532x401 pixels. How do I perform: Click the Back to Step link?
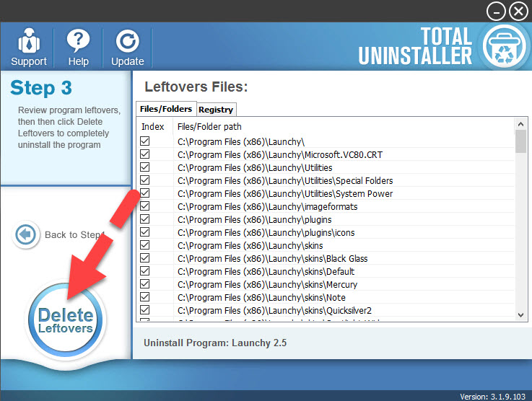74,234
